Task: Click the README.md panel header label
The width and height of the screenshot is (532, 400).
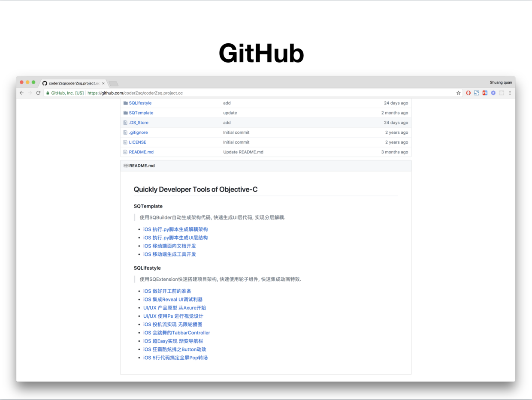Action: (x=142, y=165)
